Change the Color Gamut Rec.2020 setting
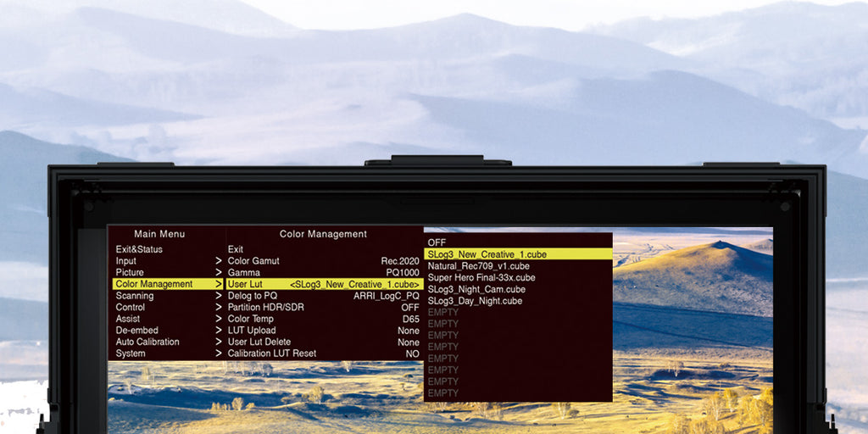Viewport: 868px width, 434px height. tap(400, 261)
